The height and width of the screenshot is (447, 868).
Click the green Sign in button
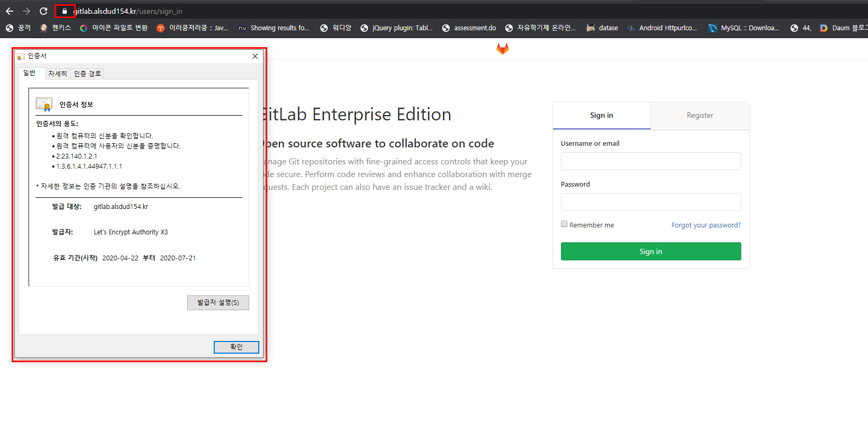[x=651, y=251]
